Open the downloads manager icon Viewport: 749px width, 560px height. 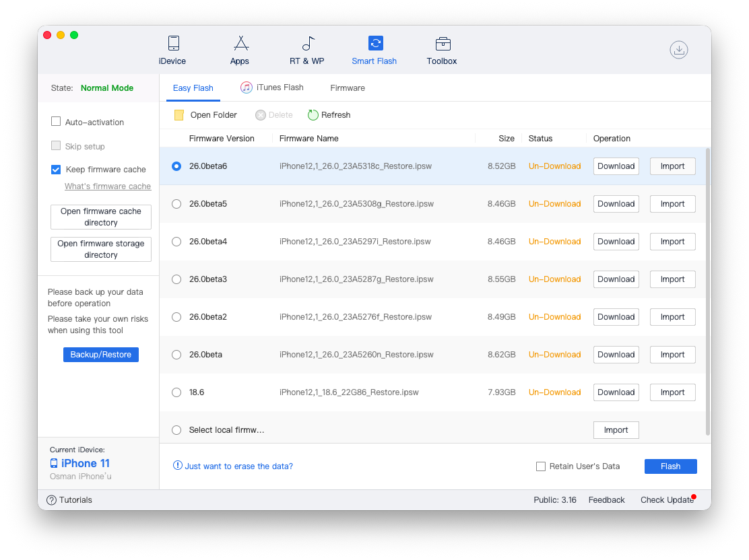point(679,50)
